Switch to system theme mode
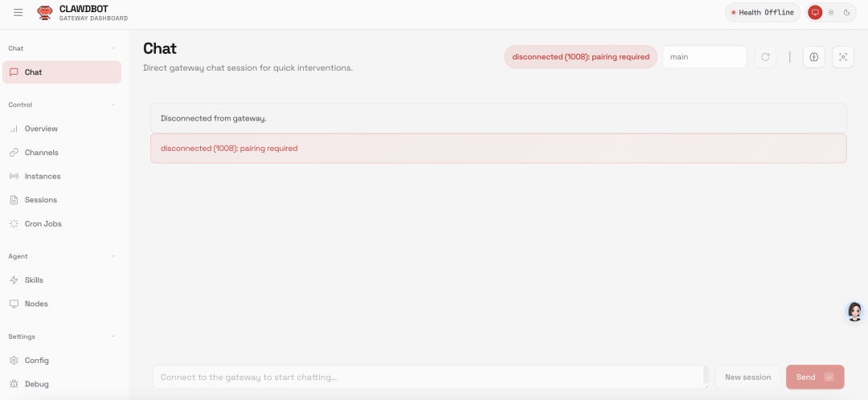Screen dimensions: 868x400 tap(815, 13)
